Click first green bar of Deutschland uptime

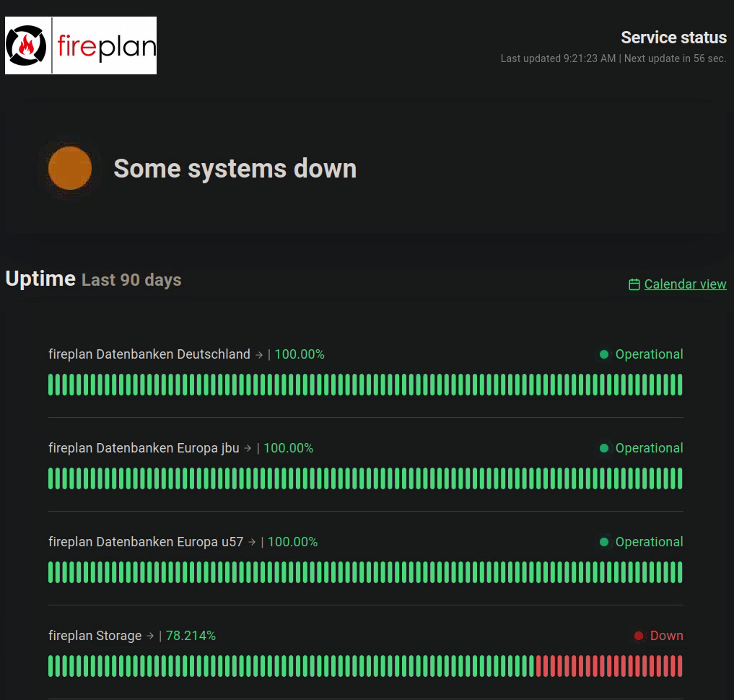click(51, 385)
